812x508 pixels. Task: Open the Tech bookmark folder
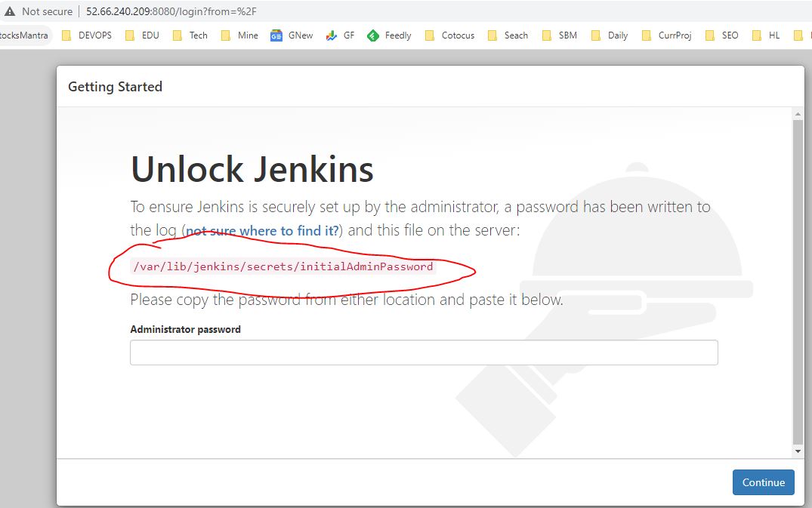(x=190, y=35)
